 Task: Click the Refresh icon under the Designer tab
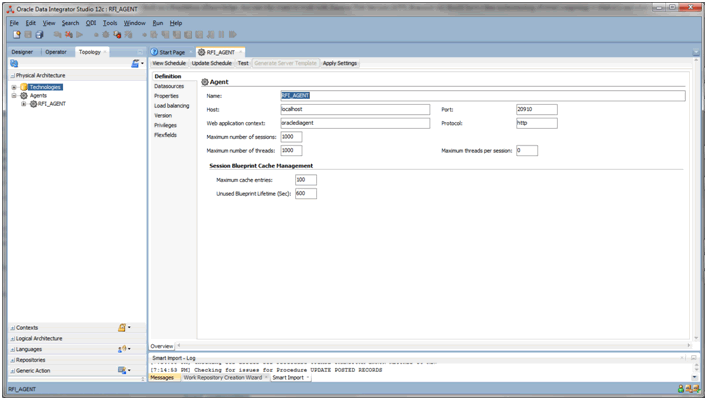pos(14,64)
